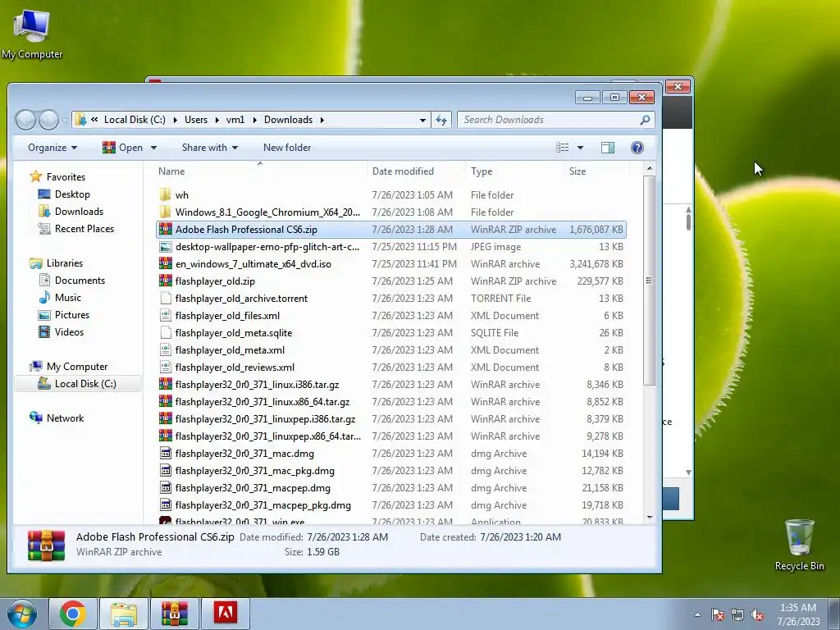Image resolution: width=840 pixels, height=630 pixels.
Task: Select the Windows_8.1_Google_Chromium folder
Action: 391,212
